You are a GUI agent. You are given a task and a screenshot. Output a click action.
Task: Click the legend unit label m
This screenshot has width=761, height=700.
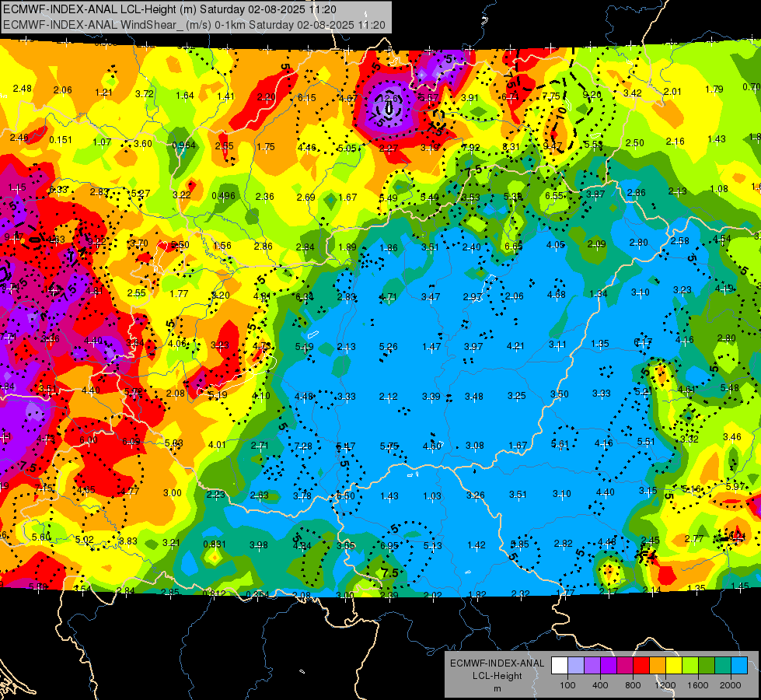click(497, 689)
